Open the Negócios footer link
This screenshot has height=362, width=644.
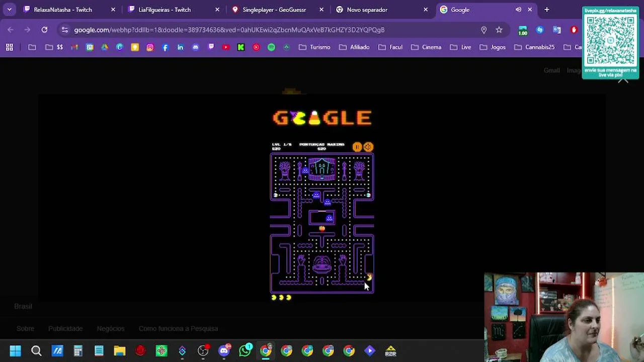tap(111, 328)
